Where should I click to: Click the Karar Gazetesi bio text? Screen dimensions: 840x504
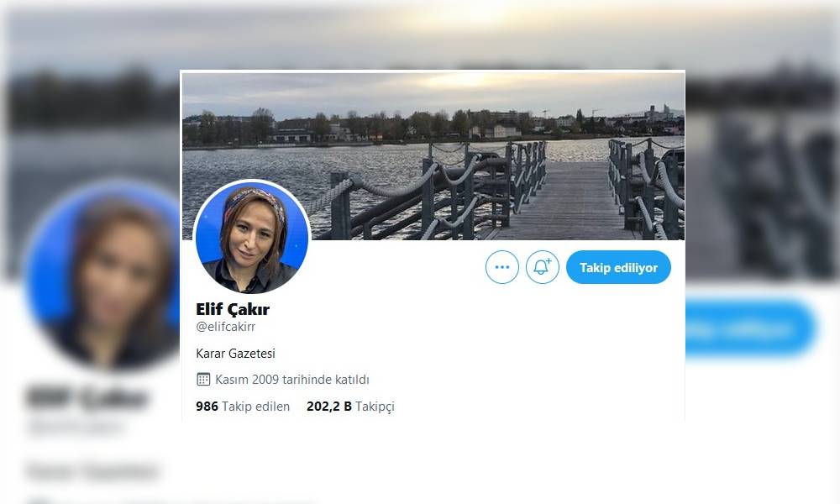235,354
